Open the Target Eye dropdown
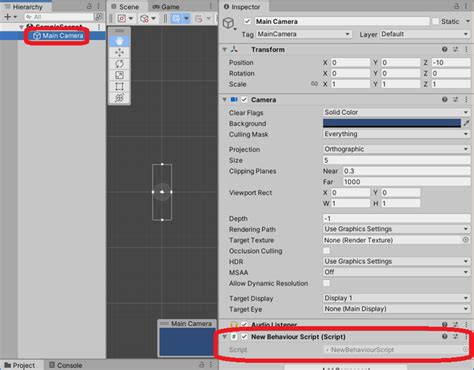The width and height of the screenshot is (474, 370). pyautogui.click(x=397, y=309)
